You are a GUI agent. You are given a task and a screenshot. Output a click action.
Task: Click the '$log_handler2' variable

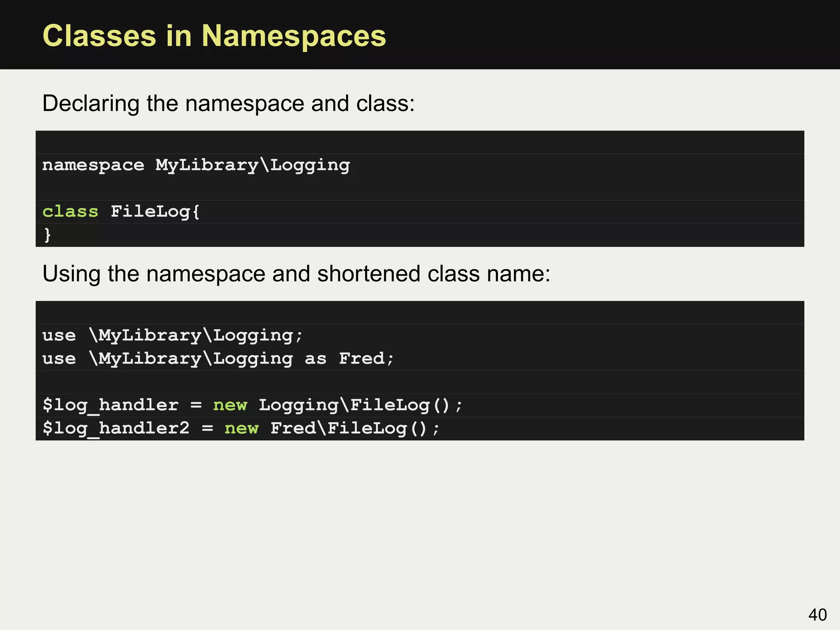click(x=116, y=429)
